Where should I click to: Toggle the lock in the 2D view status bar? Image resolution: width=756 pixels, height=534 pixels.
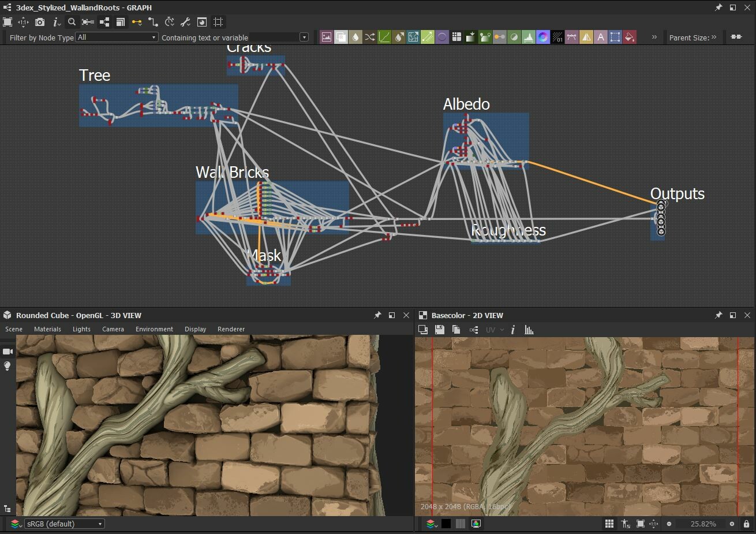pyautogui.click(x=747, y=524)
